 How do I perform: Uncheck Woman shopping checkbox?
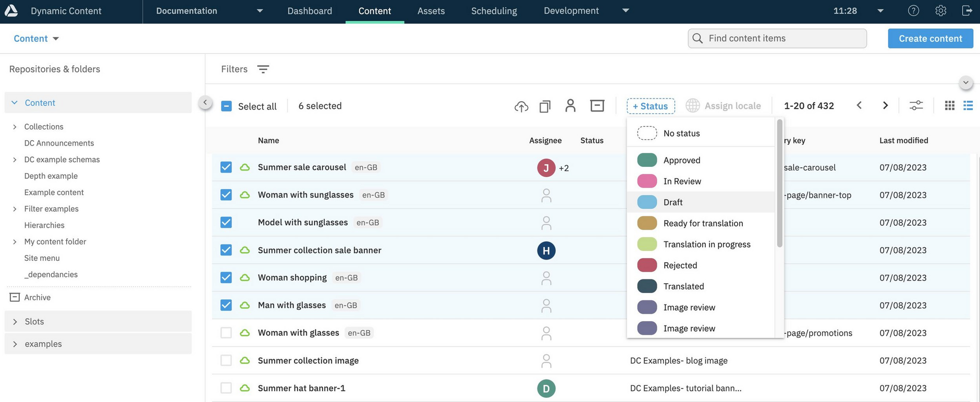226,277
